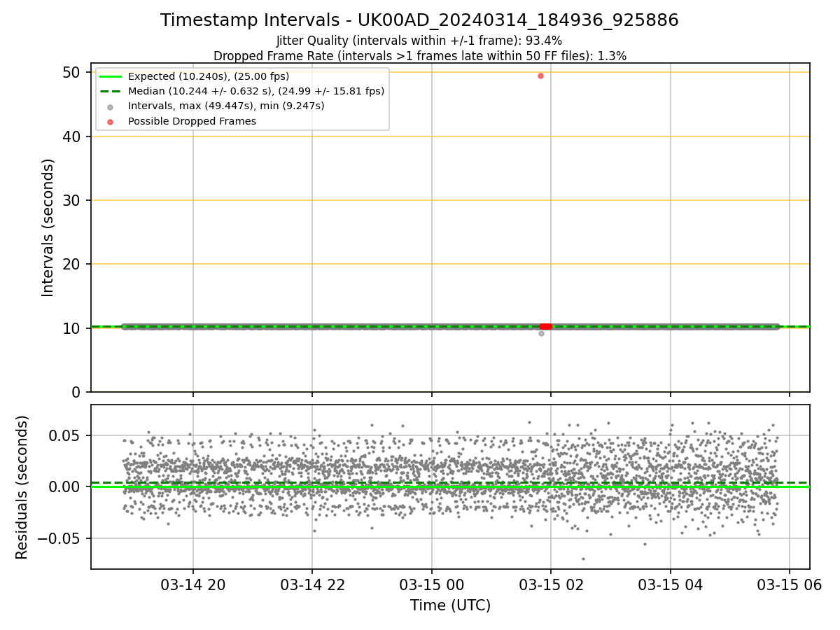
Task: Click the 'Intervals (seconds)' y-axis label
Action: (x=48, y=227)
